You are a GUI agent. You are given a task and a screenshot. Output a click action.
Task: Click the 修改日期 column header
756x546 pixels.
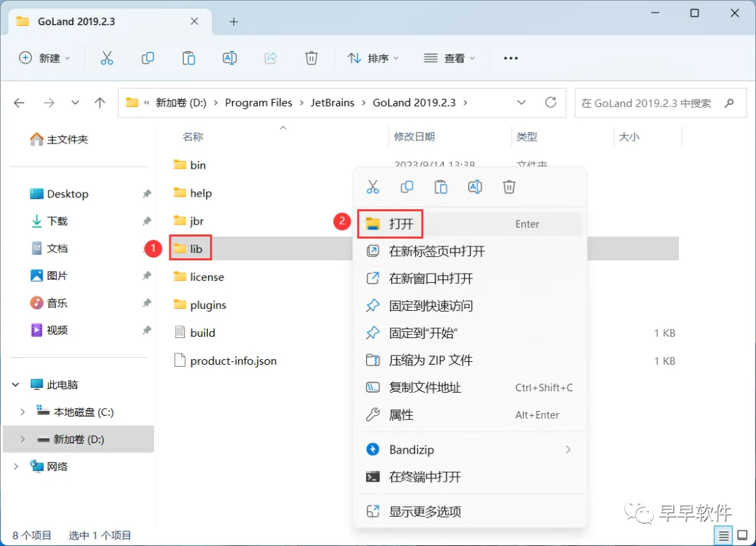414,137
